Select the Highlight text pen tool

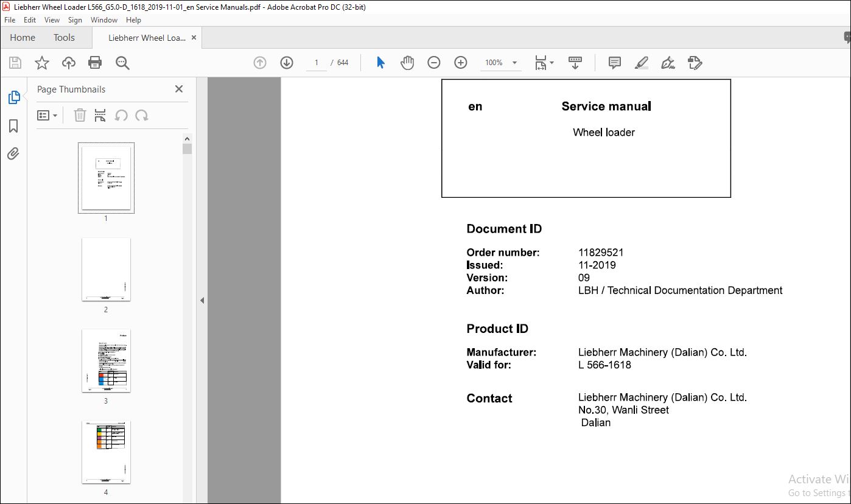pyautogui.click(x=641, y=63)
